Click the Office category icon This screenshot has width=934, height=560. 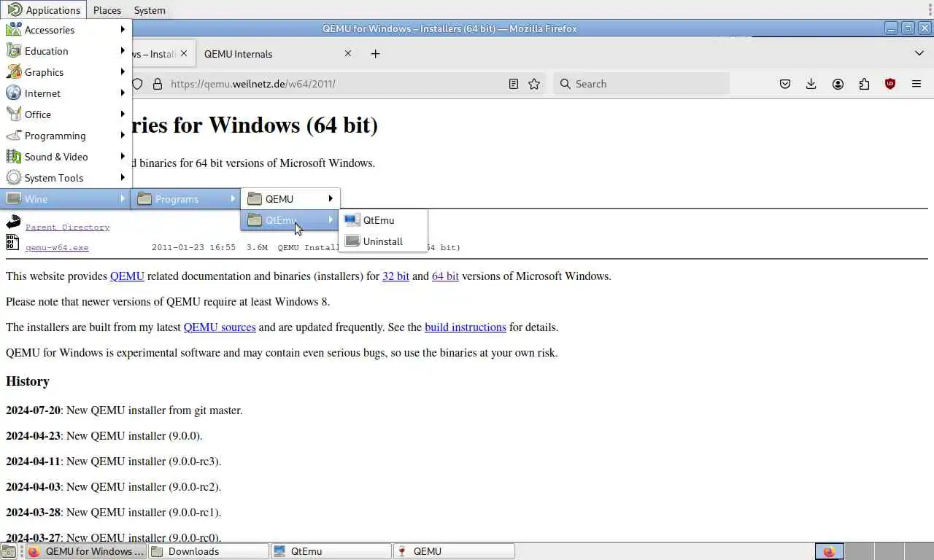coord(13,114)
